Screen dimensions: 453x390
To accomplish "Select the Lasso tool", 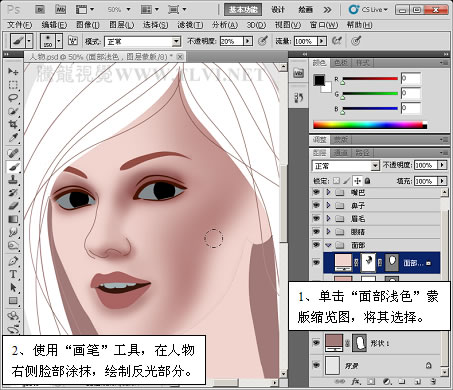I will (x=13, y=98).
